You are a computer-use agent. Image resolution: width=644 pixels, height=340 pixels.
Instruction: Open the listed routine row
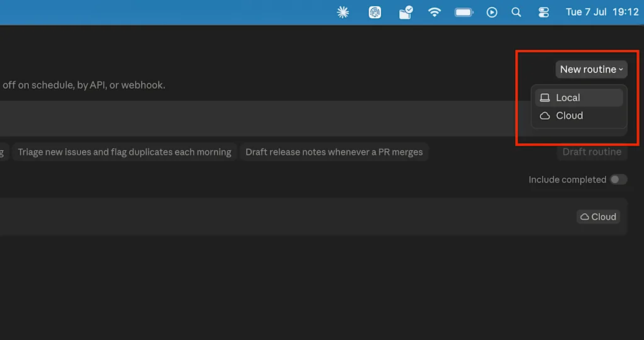pos(313,216)
